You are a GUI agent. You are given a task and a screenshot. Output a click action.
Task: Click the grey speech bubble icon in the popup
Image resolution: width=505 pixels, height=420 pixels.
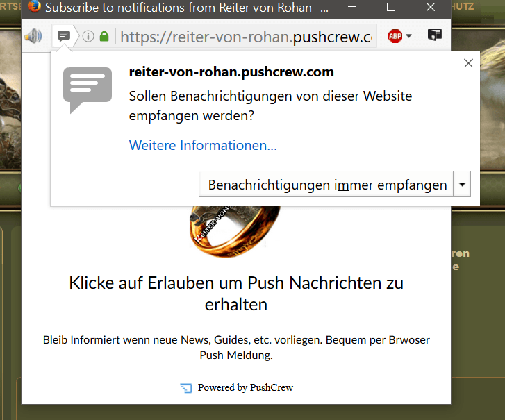[87, 90]
